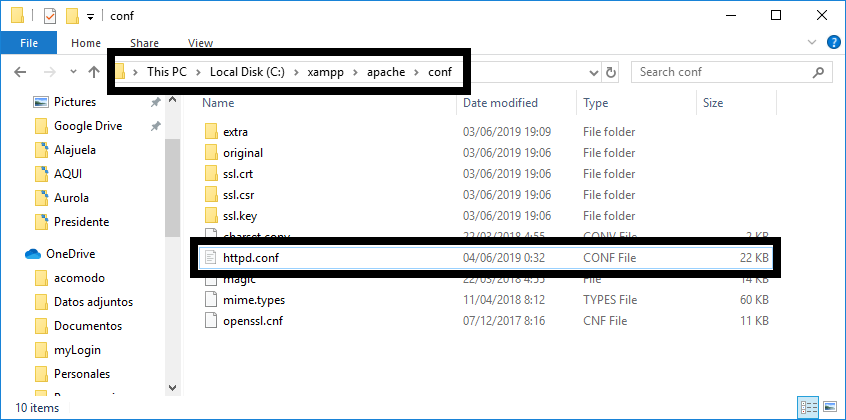Viewport: 846px width, 420px height.
Task: Click xampp in the breadcrumb path
Action: (325, 72)
